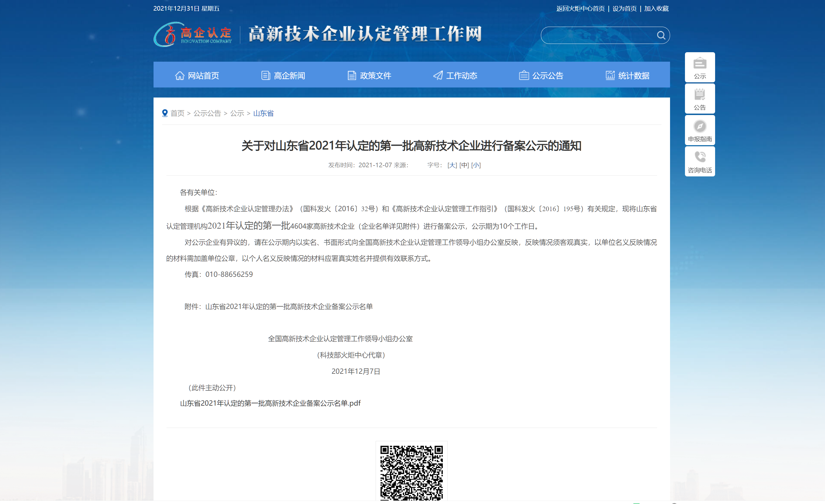Download the 备案公示名单.pdf attachment
The image size is (825, 504).
click(270, 403)
